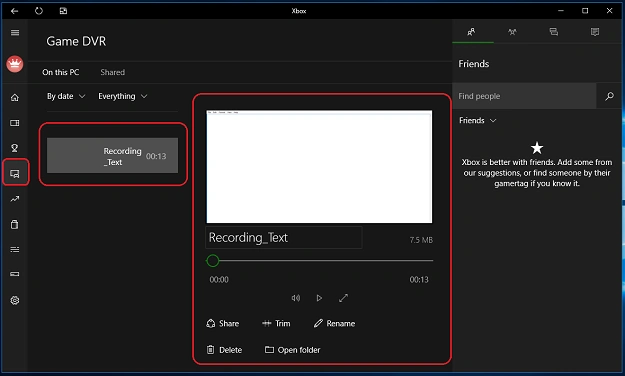Click search magnifier beside Find people
Image resolution: width=625 pixels, height=376 pixels.
(x=609, y=96)
